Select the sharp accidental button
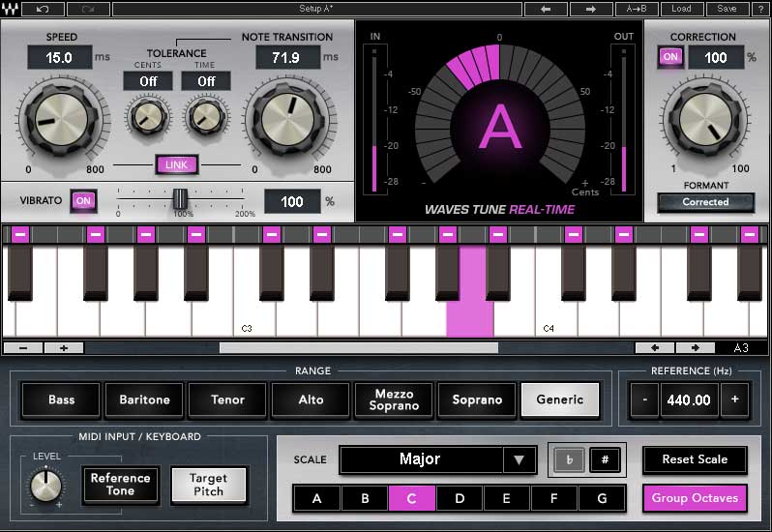 point(605,459)
